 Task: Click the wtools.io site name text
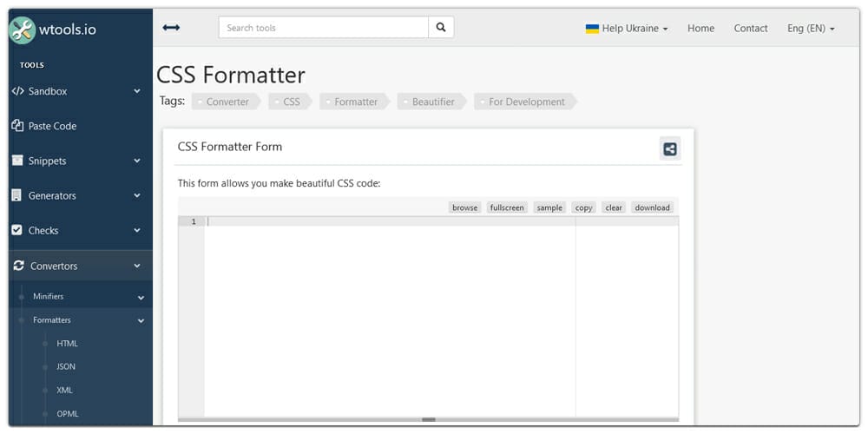pyautogui.click(x=68, y=30)
